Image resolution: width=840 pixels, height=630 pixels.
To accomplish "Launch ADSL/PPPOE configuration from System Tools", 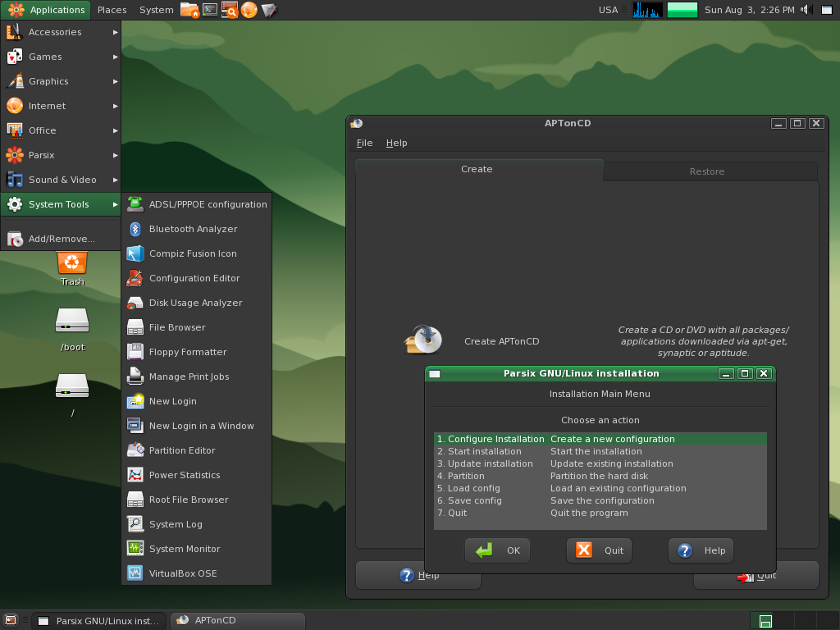I will [197, 204].
